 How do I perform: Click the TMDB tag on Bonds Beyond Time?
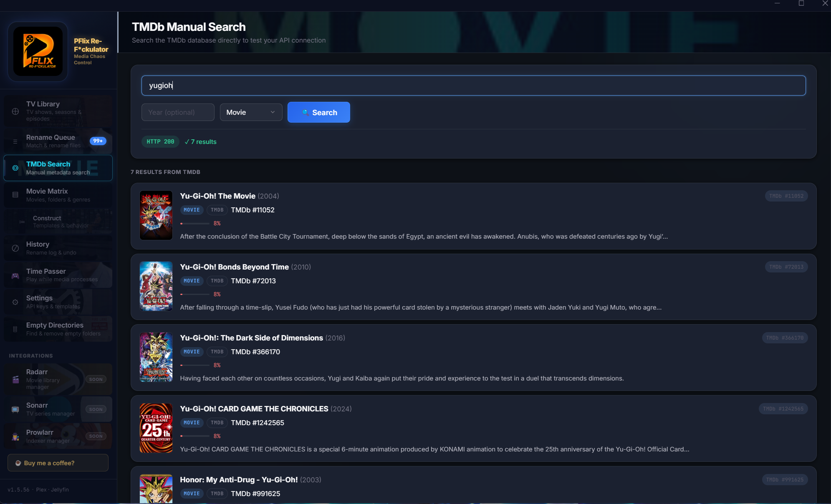click(217, 281)
